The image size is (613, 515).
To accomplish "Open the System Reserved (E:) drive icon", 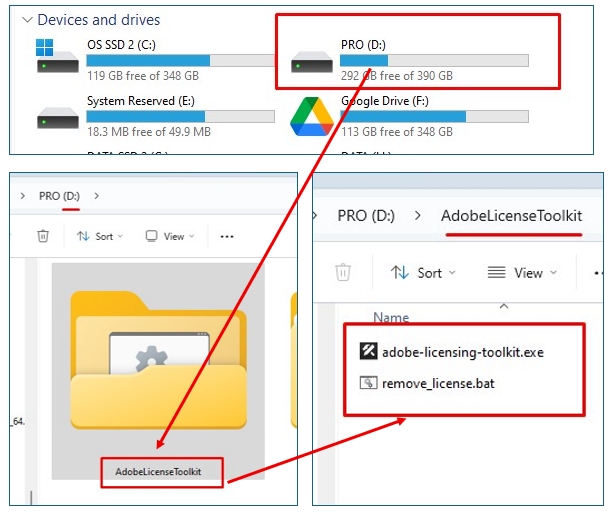I will coord(57,118).
